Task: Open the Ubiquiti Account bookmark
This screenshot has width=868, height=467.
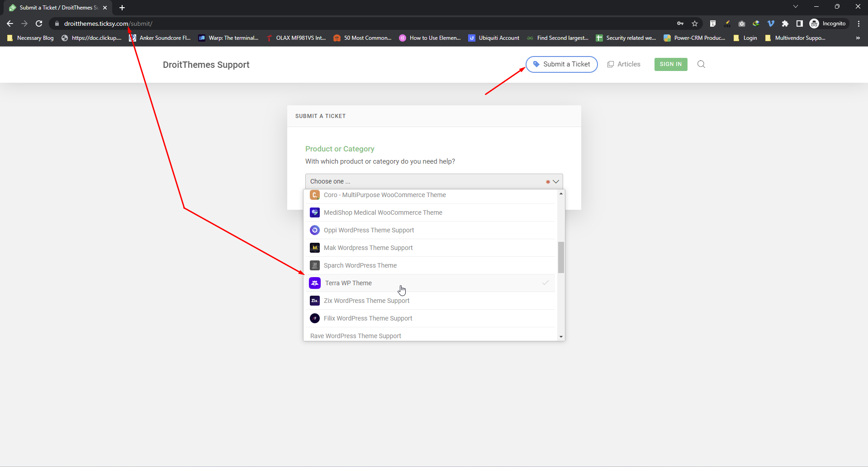Action: point(494,38)
